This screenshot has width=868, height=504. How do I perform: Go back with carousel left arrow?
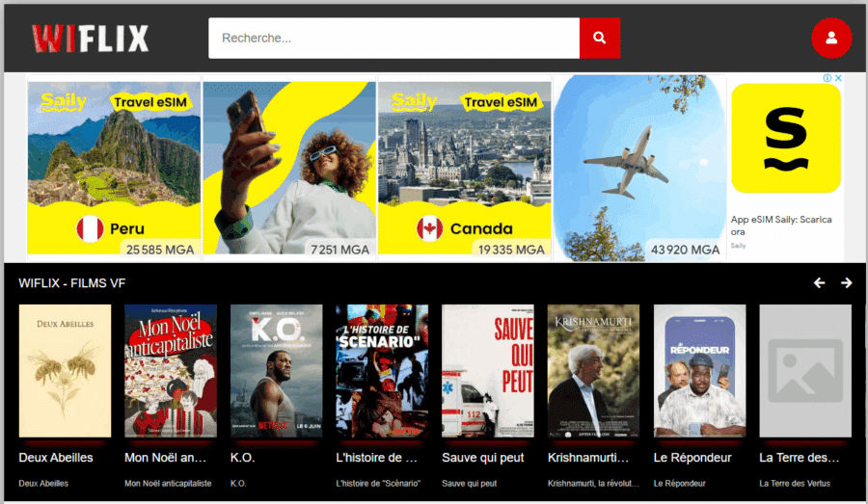click(x=820, y=282)
